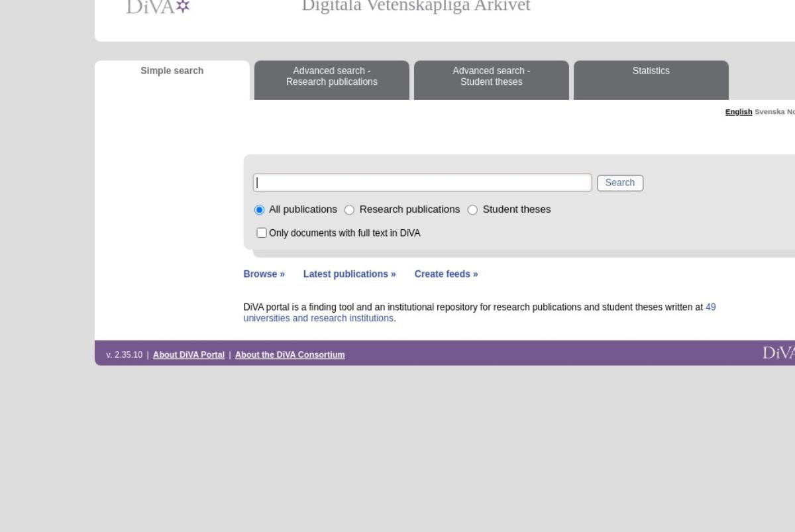Open About DiVA Portal footer link
Image resolution: width=795 pixels, height=532 pixels.
(x=189, y=355)
